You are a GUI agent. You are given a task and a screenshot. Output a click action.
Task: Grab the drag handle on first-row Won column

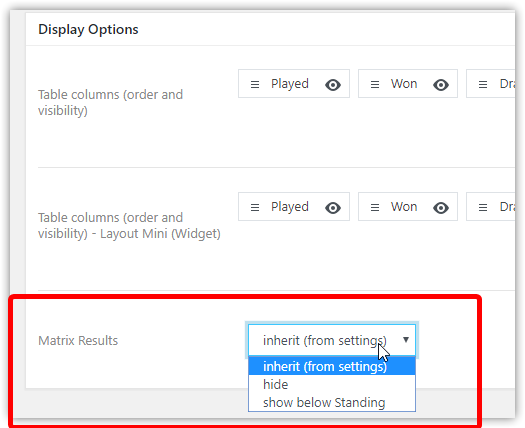click(375, 84)
